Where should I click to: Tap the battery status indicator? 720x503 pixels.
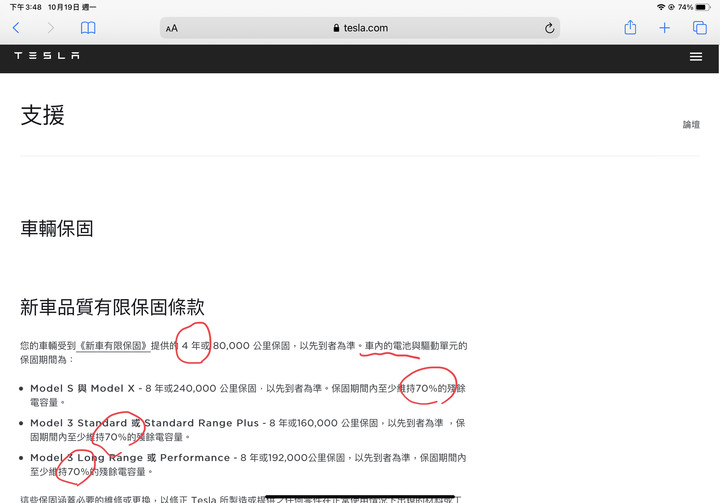click(x=703, y=7)
